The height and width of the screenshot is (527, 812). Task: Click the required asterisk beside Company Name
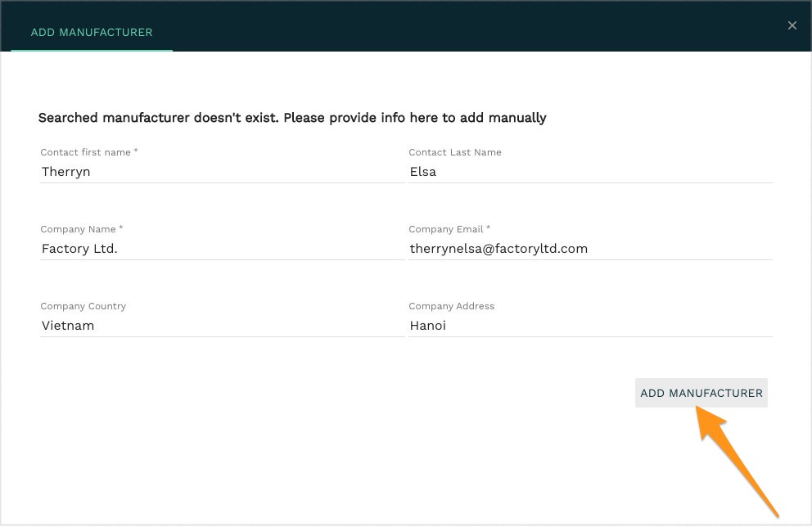121,228
